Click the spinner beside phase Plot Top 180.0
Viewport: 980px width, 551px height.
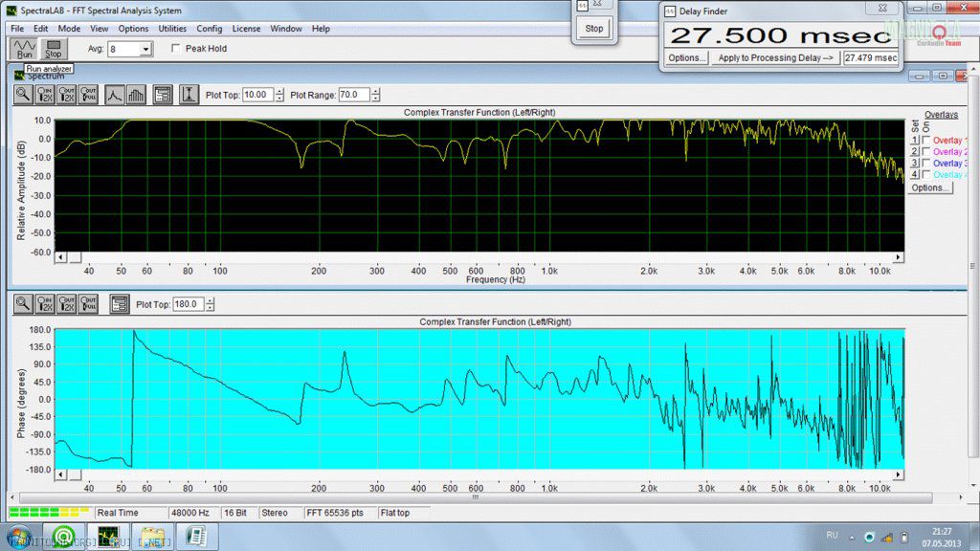click(x=210, y=304)
